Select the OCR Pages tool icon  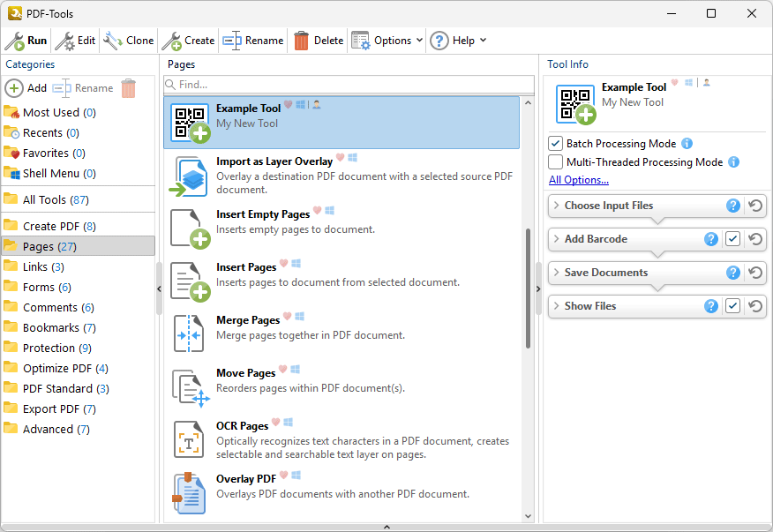pyautogui.click(x=189, y=439)
